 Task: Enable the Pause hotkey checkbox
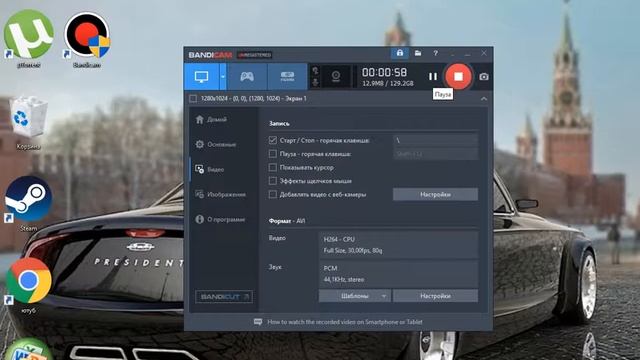pos(273,153)
